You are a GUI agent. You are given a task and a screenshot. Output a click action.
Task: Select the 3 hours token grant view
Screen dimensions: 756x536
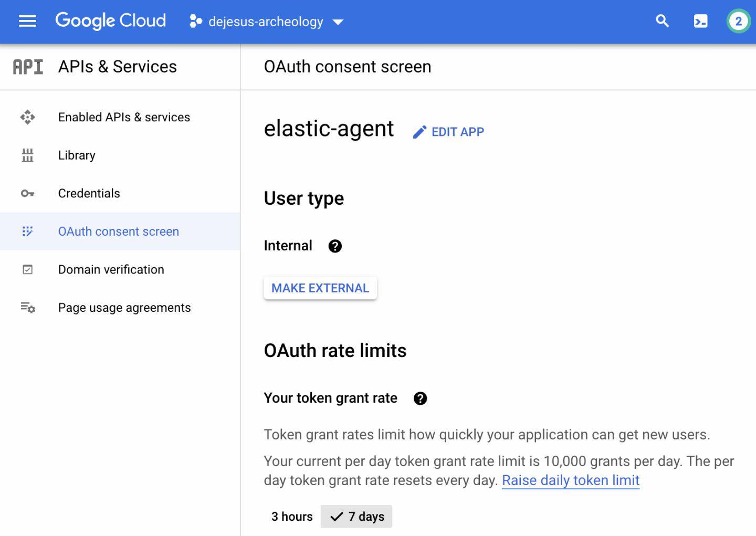click(x=292, y=516)
